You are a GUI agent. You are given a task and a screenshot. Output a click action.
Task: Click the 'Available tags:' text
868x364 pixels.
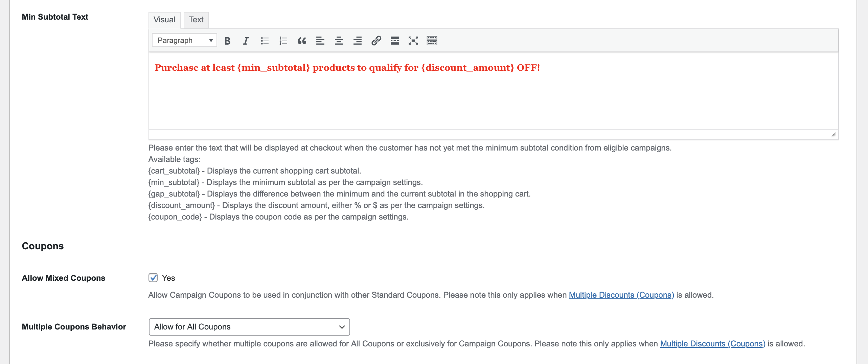click(x=174, y=159)
